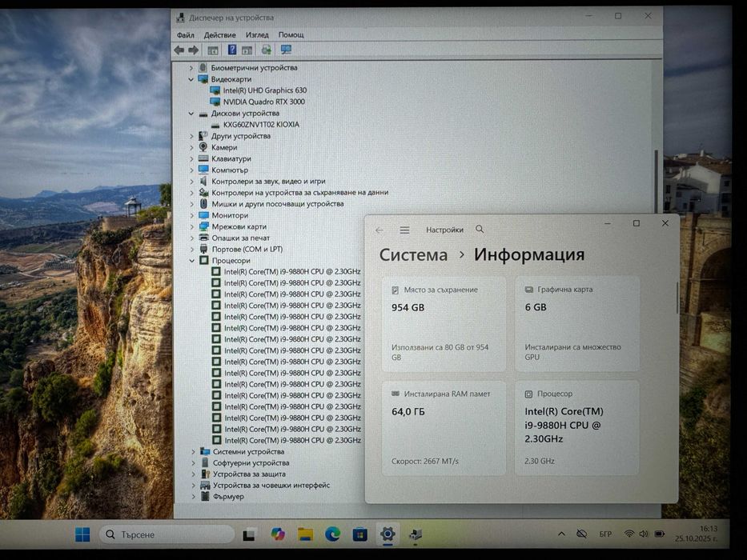
Task: Click the Система breadcrumb link
Action: 413,255
